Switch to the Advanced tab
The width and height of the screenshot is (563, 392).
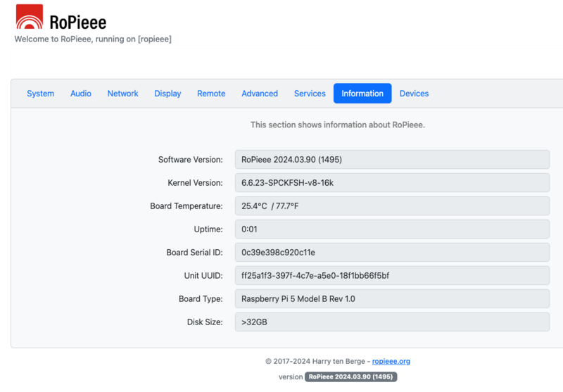[260, 94]
